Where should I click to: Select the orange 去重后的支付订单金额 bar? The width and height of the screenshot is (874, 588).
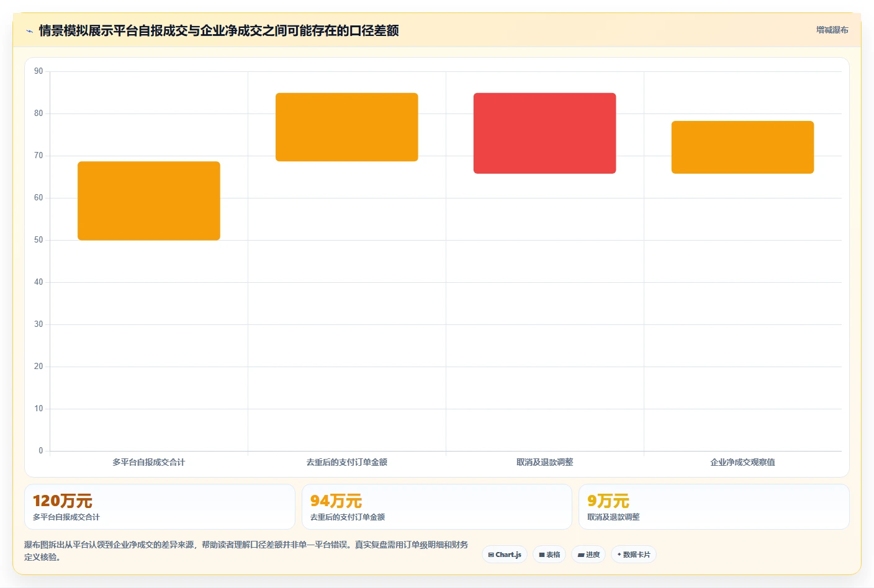pyautogui.click(x=347, y=127)
